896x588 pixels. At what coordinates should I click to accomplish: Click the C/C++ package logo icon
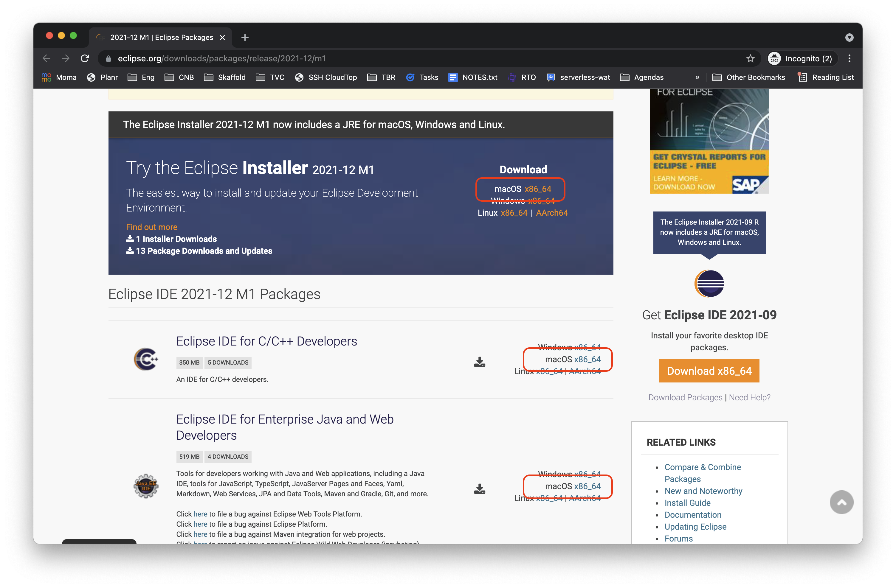coord(146,359)
